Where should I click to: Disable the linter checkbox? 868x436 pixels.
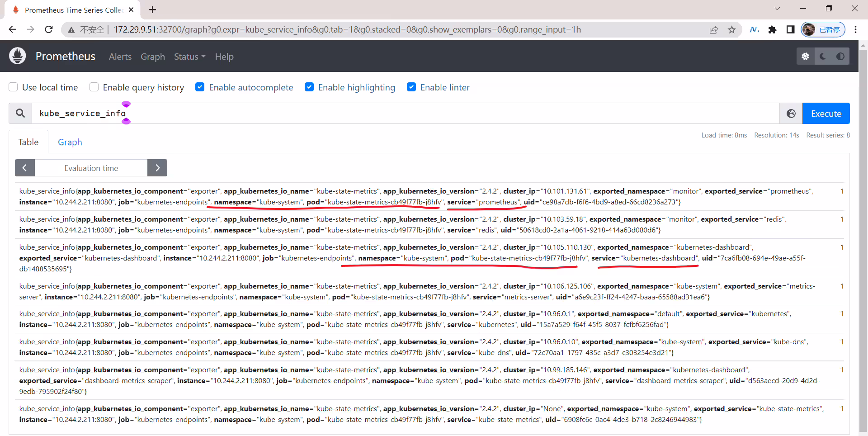(411, 87)
